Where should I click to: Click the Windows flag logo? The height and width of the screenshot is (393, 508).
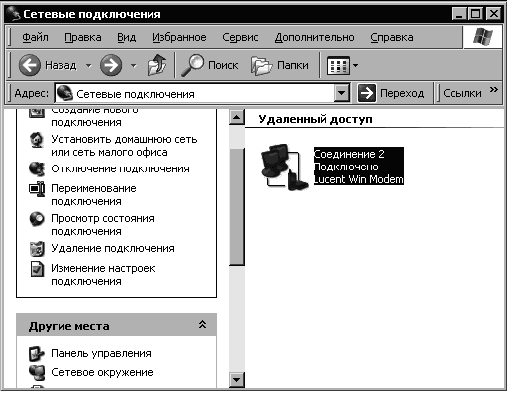click(482, 37)
